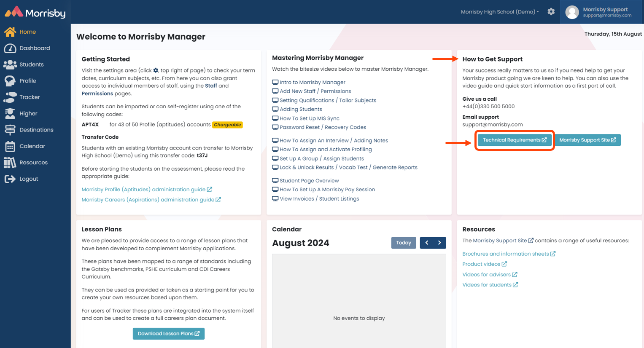Open Students from the sidebar menu
The image size is (644, 348).
[32, 64]
